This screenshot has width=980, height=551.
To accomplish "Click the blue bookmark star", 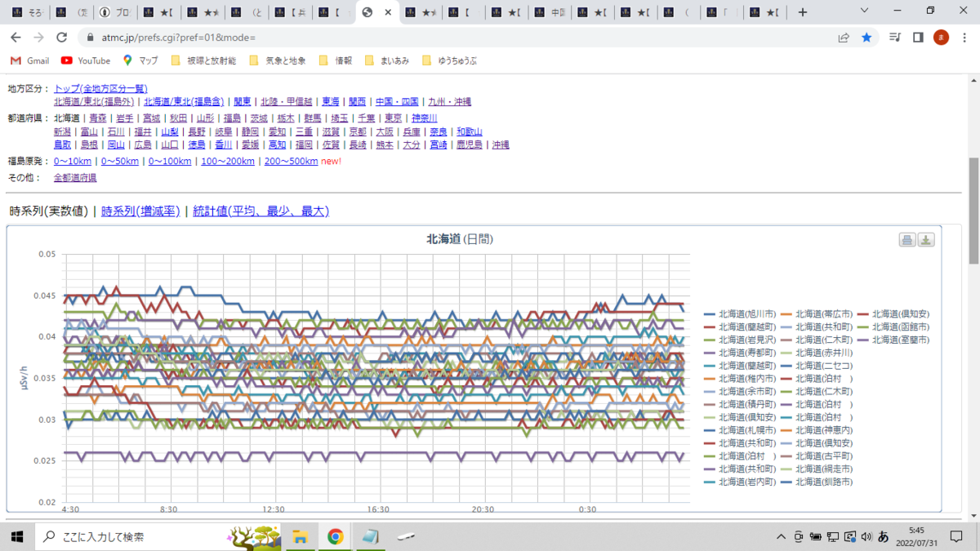I will tap(866, 38).
